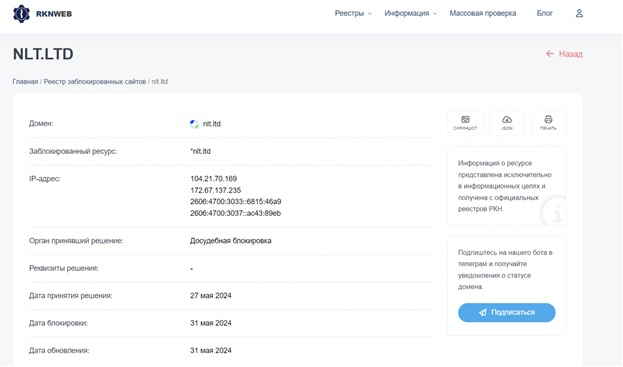Screen dimensions: 623x367
Task: Open the user account icon
Action: (579, 14)
